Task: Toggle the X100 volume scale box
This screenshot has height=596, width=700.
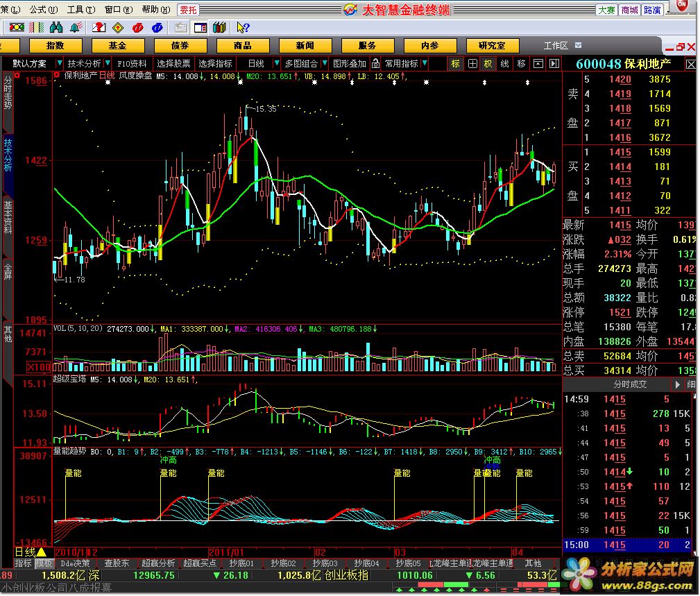Action: pyautogui.click(x=38, y=368)
